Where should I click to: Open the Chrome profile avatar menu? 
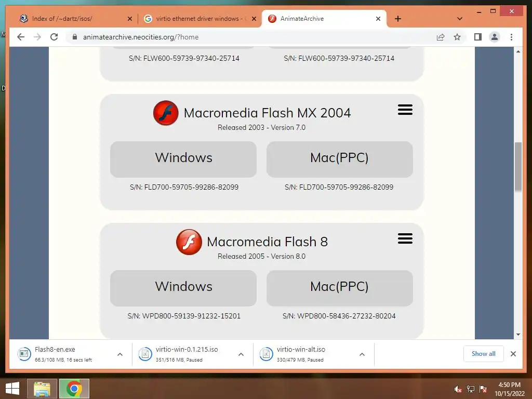pyautogui.click(x=495, y=37)
